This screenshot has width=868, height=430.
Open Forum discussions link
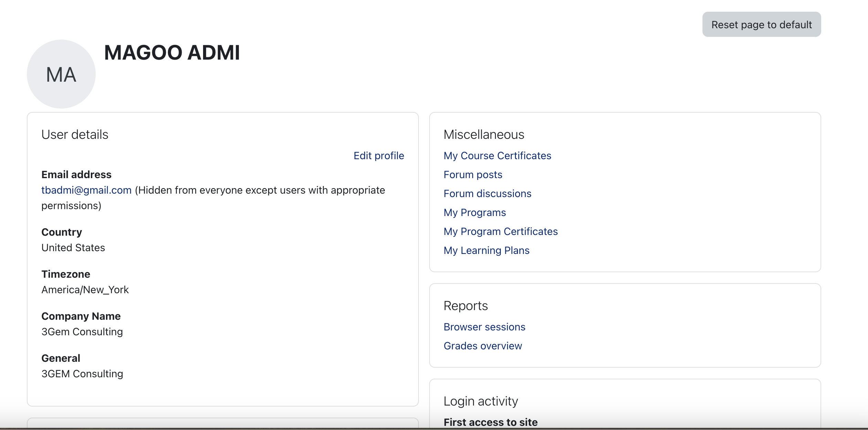point(487,194)
